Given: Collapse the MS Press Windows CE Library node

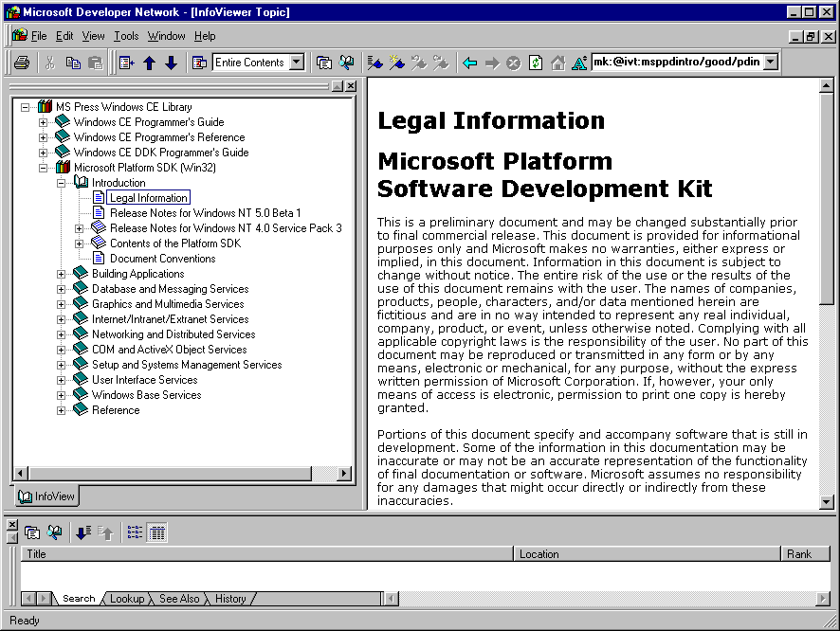Looking at the screenshot, I should coord(26,107).
